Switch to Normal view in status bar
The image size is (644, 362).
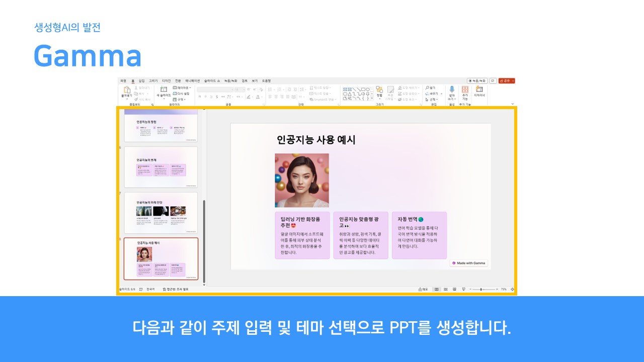tap(437, 289)
